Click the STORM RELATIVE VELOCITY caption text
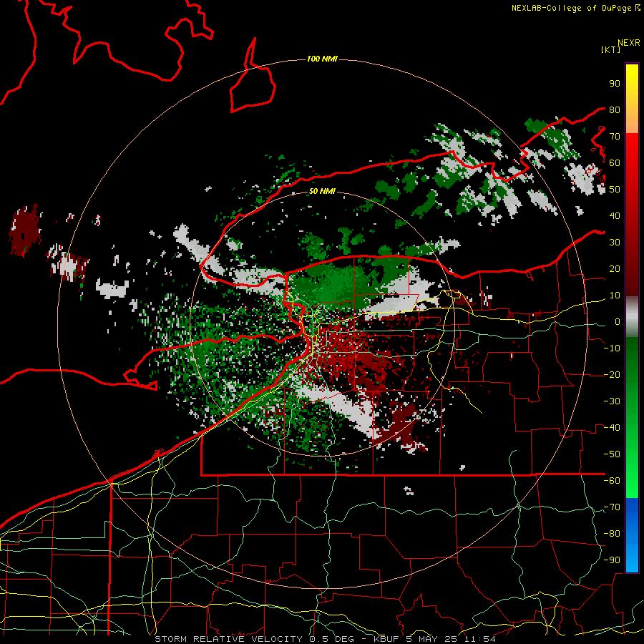 click(x=228, y=639)
